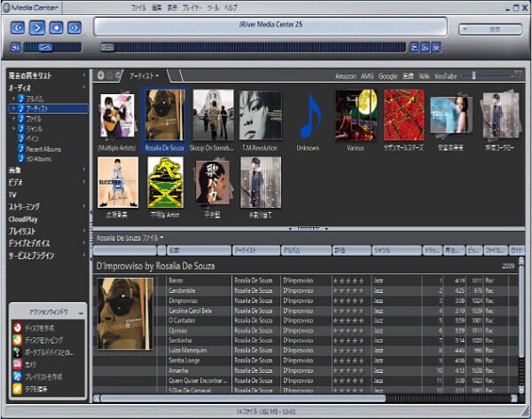532x419 pixels.
Task: Expand the ファイル tree node arrow
Action: (14, 119)
